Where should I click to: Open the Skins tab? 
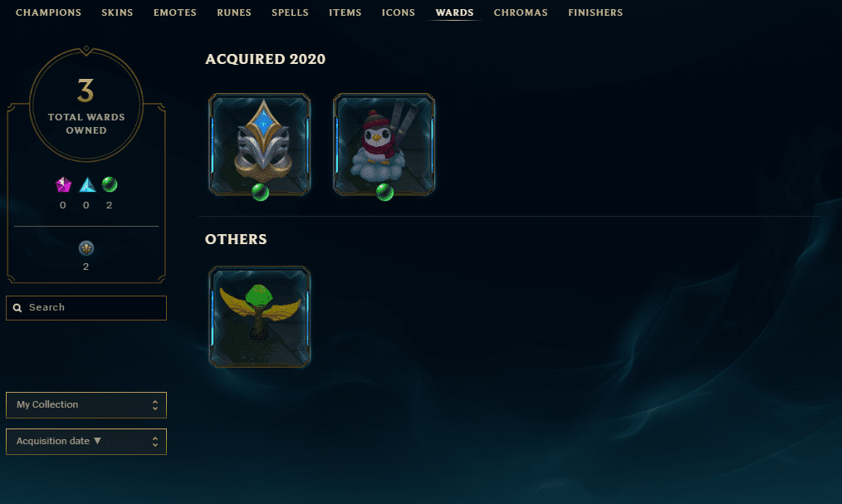pos(117,12)
